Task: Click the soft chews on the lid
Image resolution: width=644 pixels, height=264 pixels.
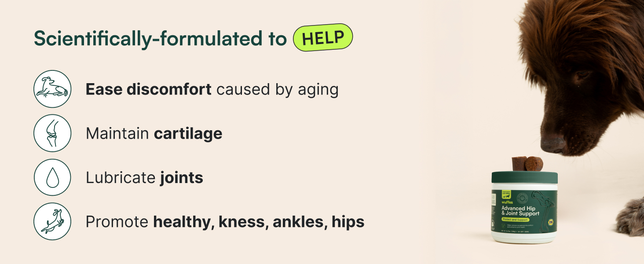Action: (527, 164)
